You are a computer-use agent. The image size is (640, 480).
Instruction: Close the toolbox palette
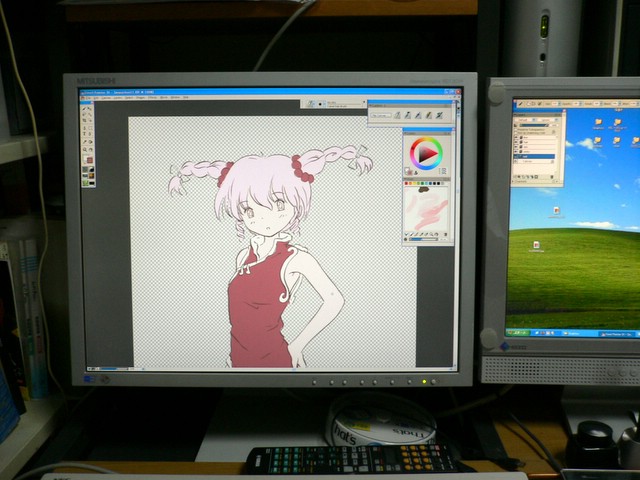point(92,102)
